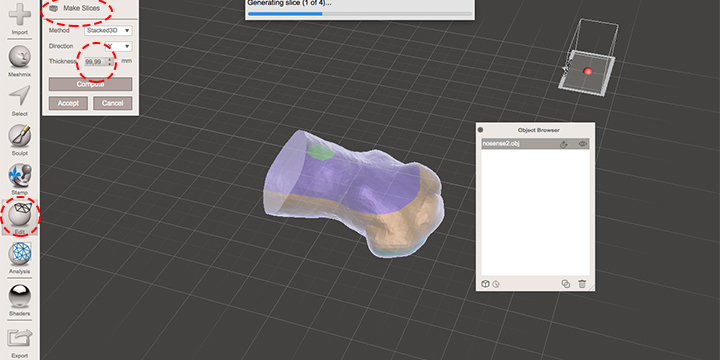Toggle visibility eye for nosense2.obj

click(582, 144)
